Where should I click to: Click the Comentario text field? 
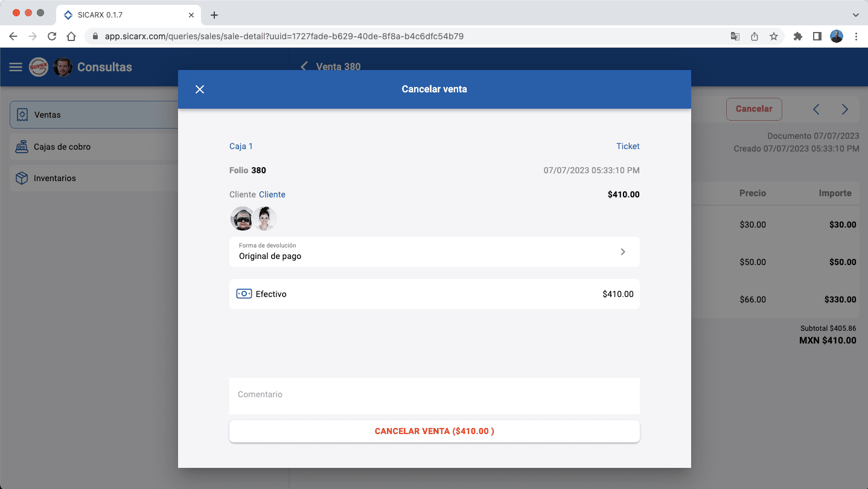(434, 395)
